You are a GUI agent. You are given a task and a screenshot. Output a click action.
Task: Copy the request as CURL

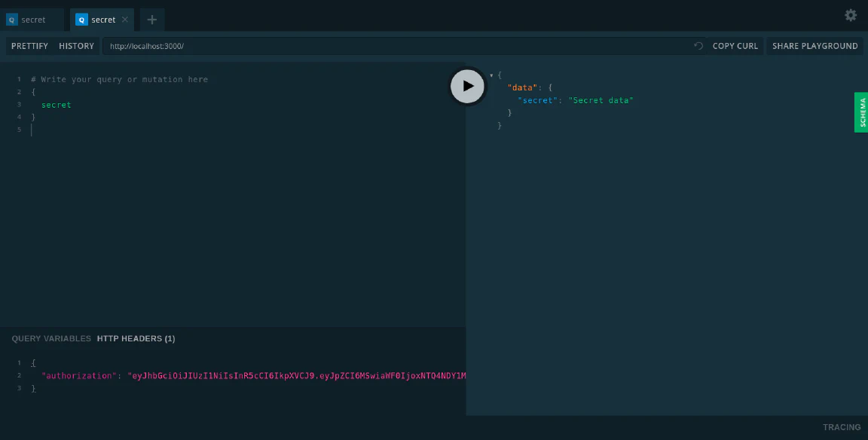point(735,46)
